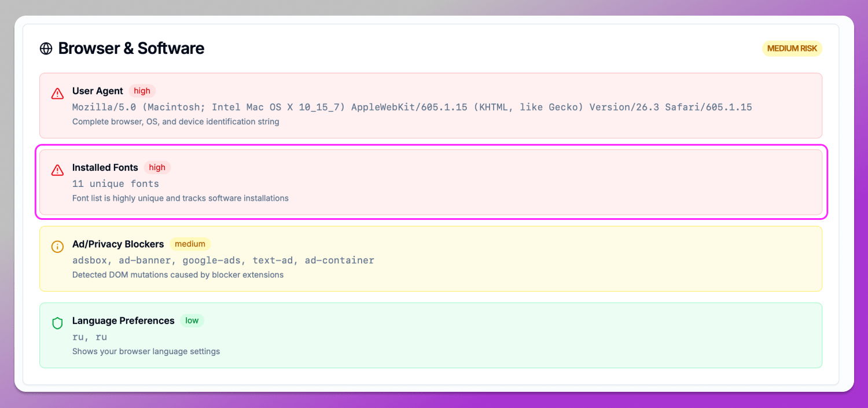Click the green shield icon for Language Preferences
Image resolution: width=868 pixels, height=408 pixels.
pyautogui.click(x=57, y=323)
